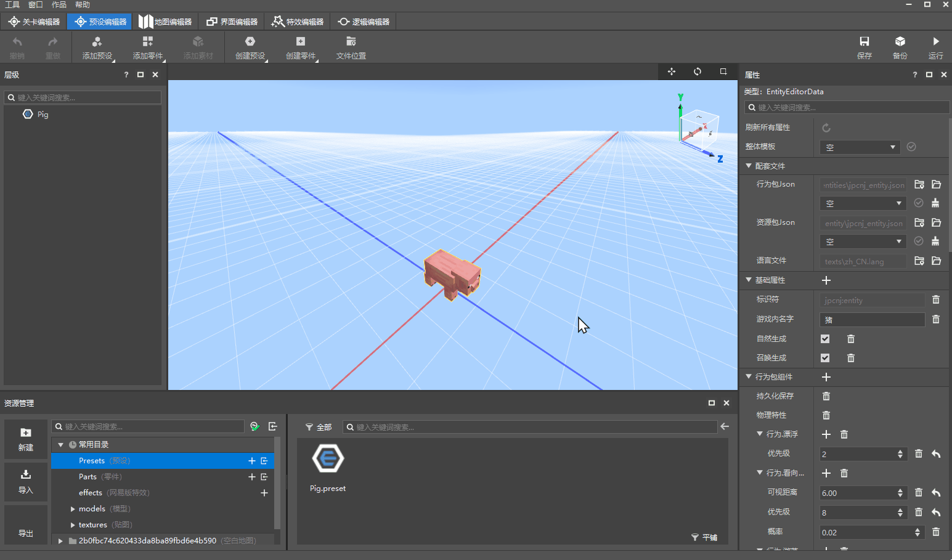Click the Backup (备份) toolbar icon

(900, 42)
